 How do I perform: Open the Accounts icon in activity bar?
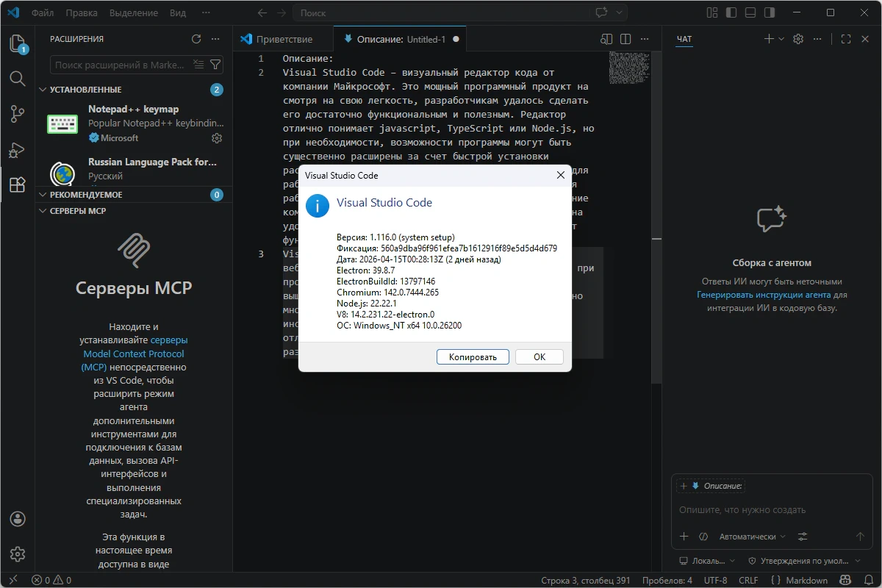18,519
